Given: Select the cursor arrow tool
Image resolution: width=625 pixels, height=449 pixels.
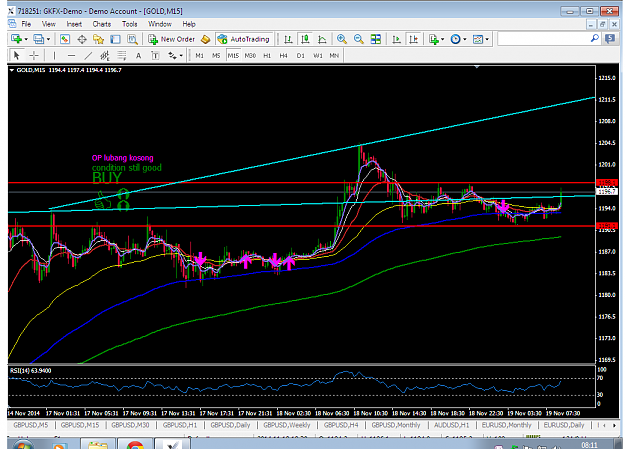Looking at the screenshot, I should click(x=16, y=55).
